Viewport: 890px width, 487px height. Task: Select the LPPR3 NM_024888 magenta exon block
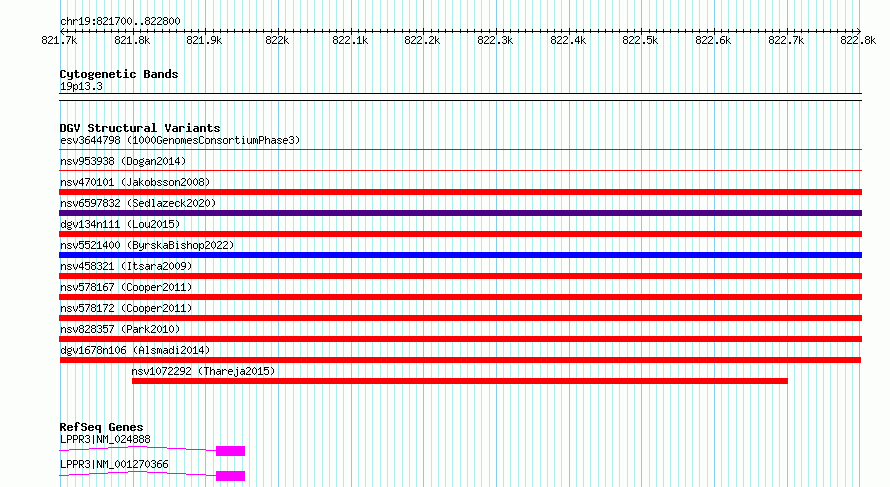click(x=230, y=451)
